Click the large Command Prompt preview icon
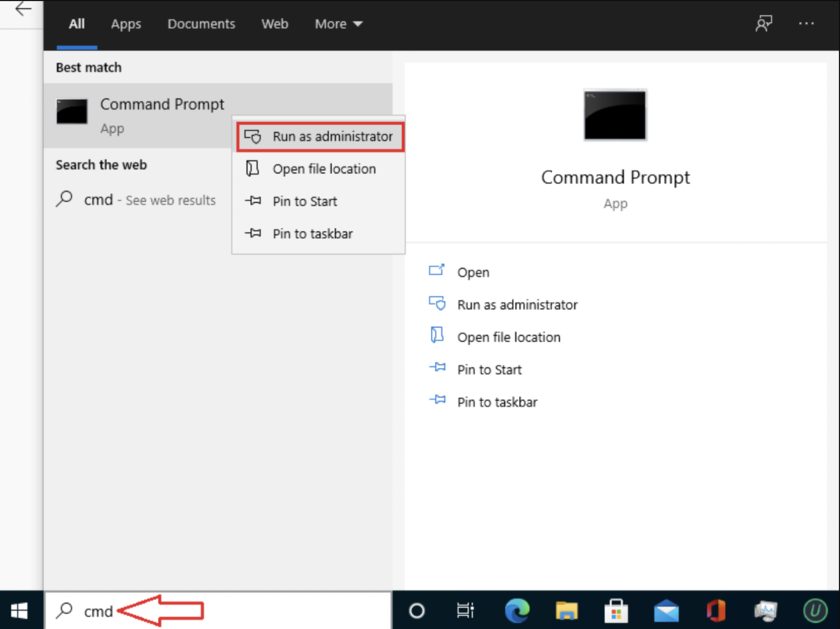Viewport: 840px width, 629px height. tap(615, 115)
